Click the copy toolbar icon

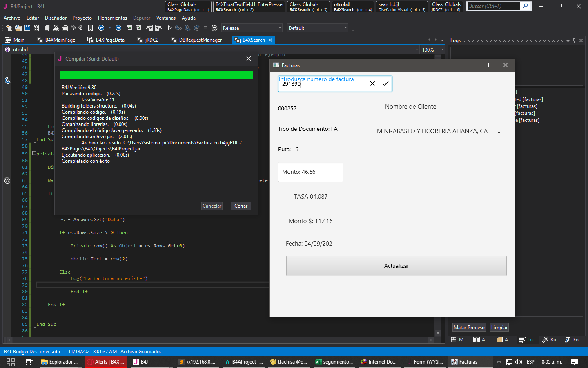point(47,28)
